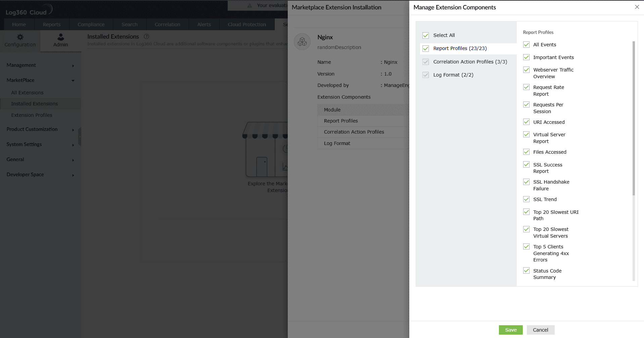Open the Configuration gear section
Viewport: 644px width, 338px height.
(x=20, y=41)
